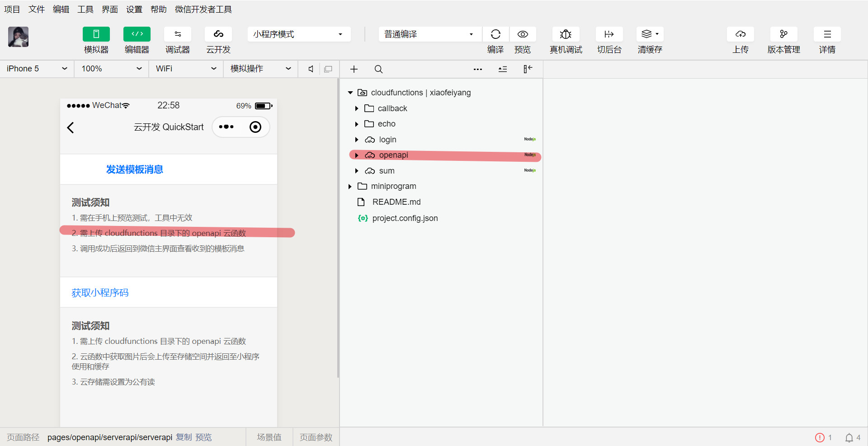This screenshot has height=446, width=868.
Task: Open project details (详情) panel
Action: pos(827,34)
